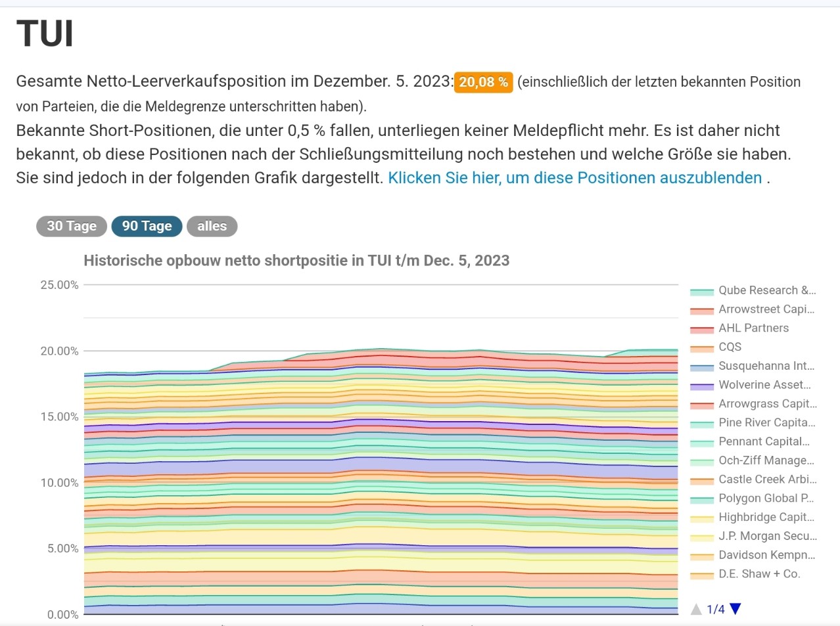Click the 0.00% axis label
This screenshot has width=840, height=626.
pyautogui.click(x=62, y=615)
